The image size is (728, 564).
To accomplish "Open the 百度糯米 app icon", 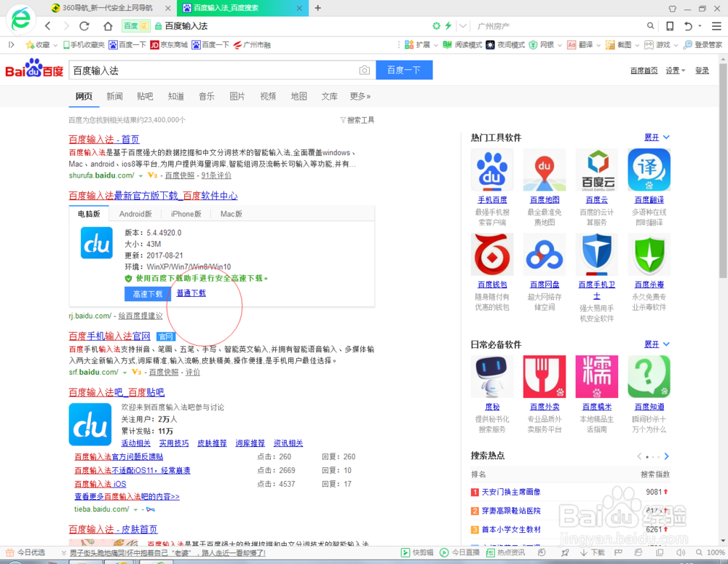I will [x=597, y=376].
